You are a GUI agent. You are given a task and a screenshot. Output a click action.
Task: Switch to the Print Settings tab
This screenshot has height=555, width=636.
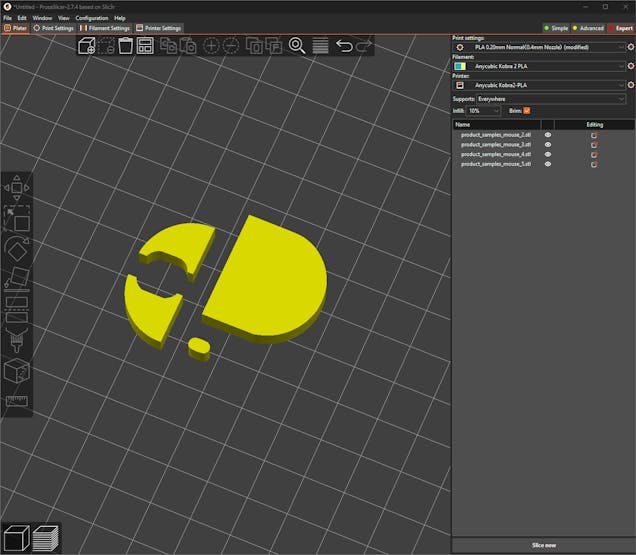pyautogui.click(x=54, y=28)
